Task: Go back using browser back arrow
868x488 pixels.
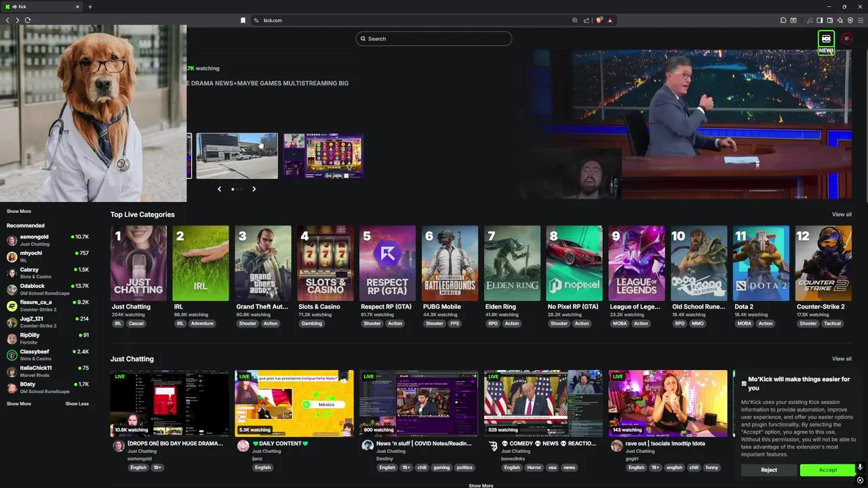Action: 7,20
